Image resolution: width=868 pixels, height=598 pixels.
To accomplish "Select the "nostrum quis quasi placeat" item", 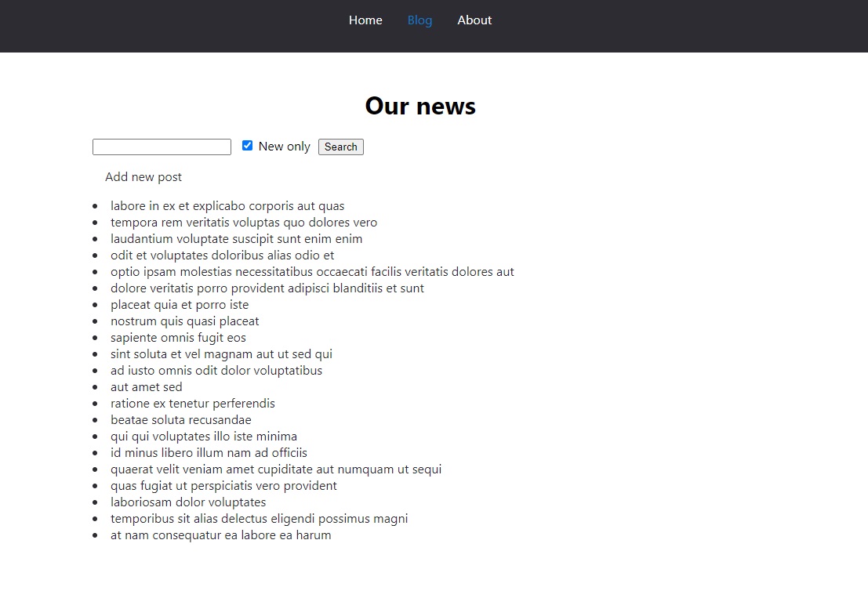I will [x=184, y=321].
